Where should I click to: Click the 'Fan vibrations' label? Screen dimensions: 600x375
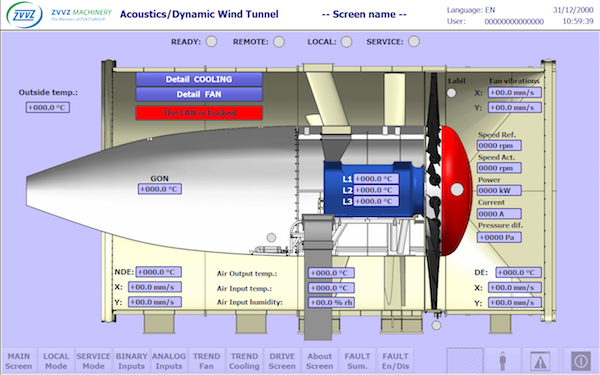point(514,81)
